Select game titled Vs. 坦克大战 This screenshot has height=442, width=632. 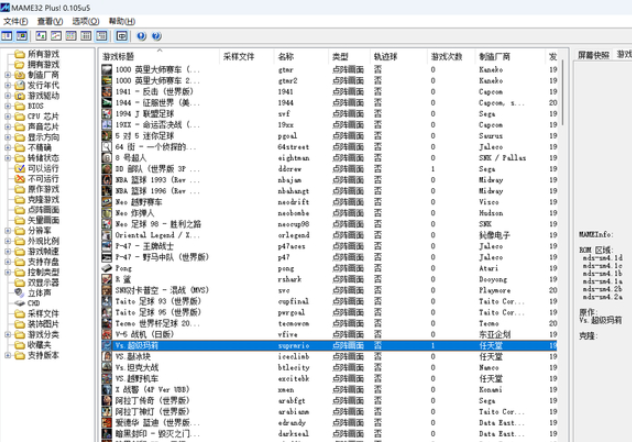click(137, 368)
